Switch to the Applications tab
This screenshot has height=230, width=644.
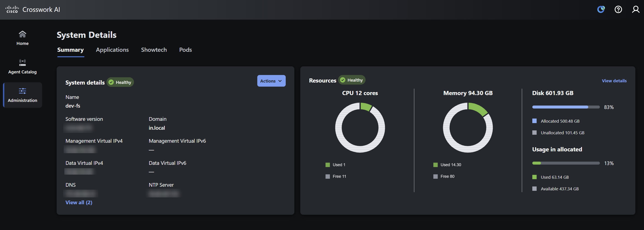(x=112, y=50)
